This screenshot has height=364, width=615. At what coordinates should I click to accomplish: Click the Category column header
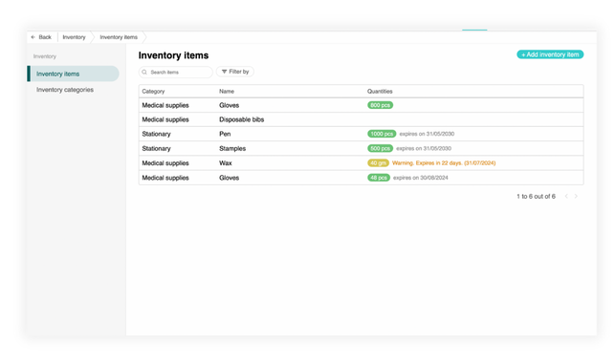pos(153,92)
